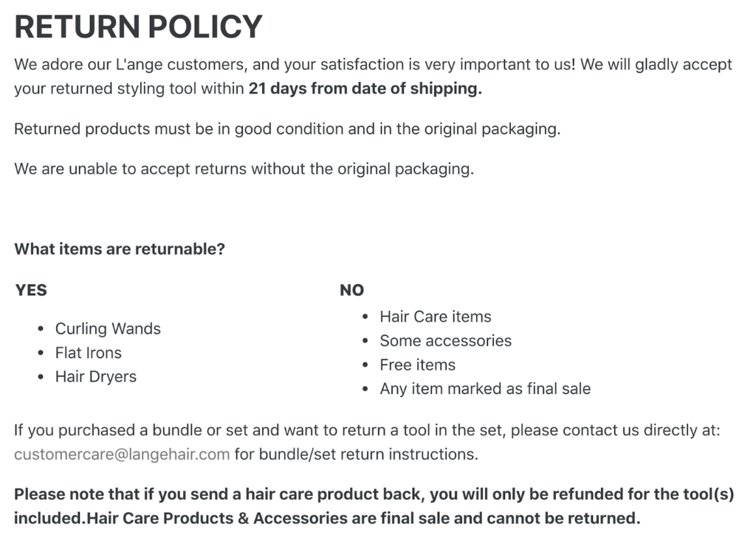Click 'Any item marked as final sale'
This screenshot has width=756, height=549.
click(485, 388)
